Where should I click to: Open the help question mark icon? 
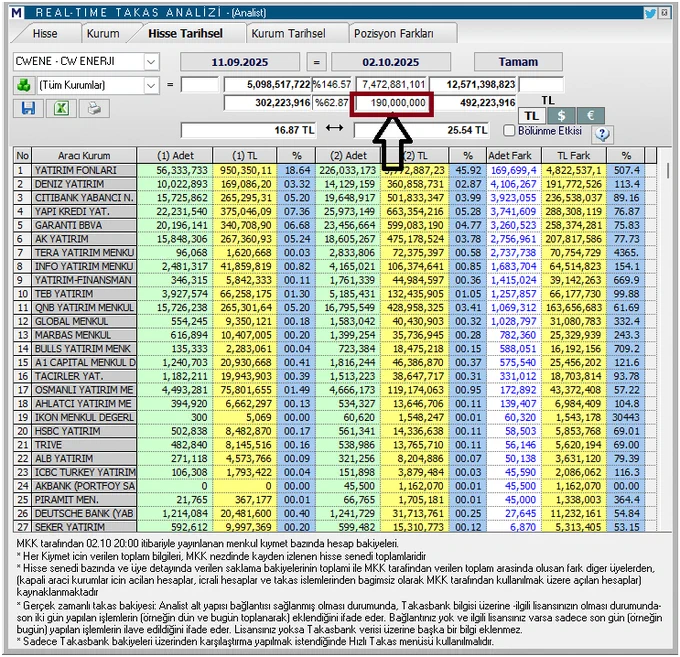602,134
